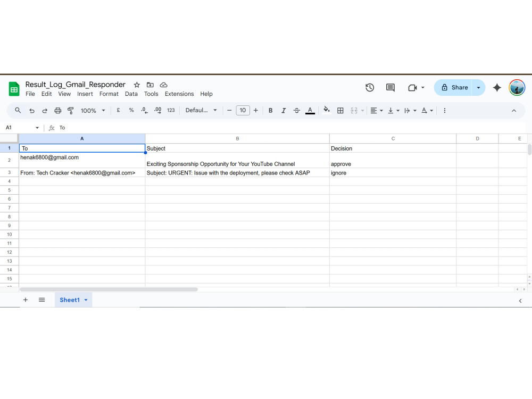Open more toolbar options three dots
The image size is (532, 399).
[x=444, y=111]
